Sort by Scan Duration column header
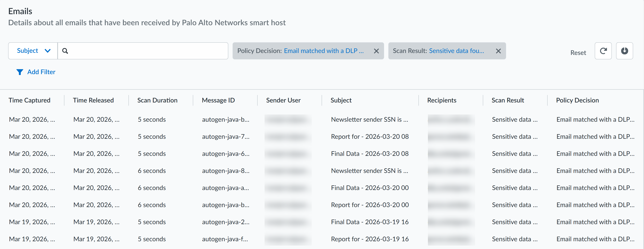This screenshot has height=249, width=644. tap(157, 100)
